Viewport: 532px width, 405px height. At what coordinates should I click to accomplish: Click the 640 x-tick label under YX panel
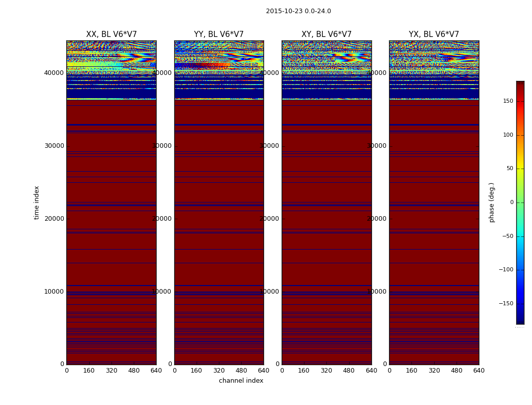pos(478,371)
